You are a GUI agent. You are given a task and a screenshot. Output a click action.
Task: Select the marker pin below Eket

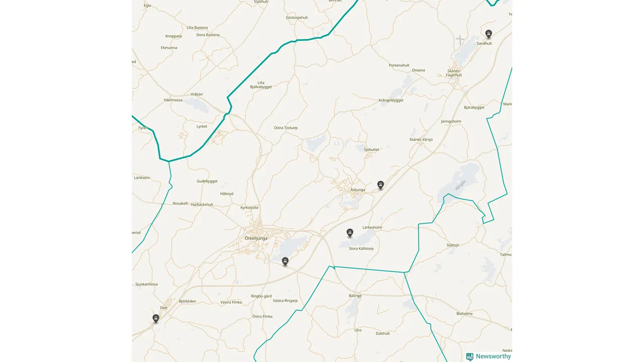click(156, 318)
